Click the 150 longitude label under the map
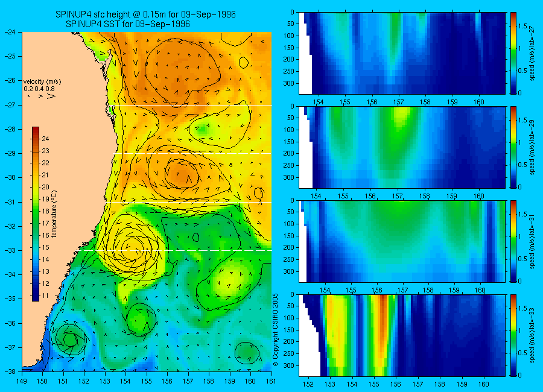Screen dimensions: 543x392 coord(43,381)
